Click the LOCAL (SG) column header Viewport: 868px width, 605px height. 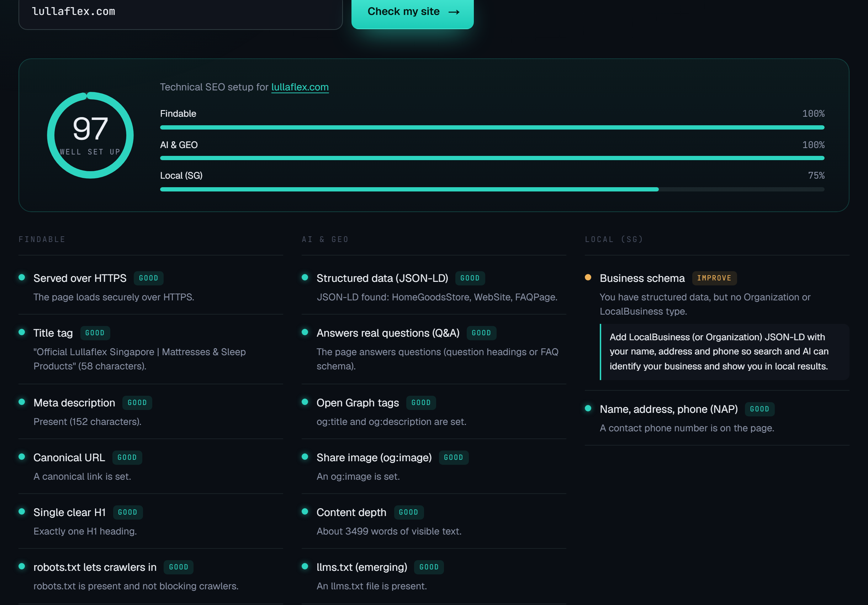pyautogui.click(x=614, y=240)
